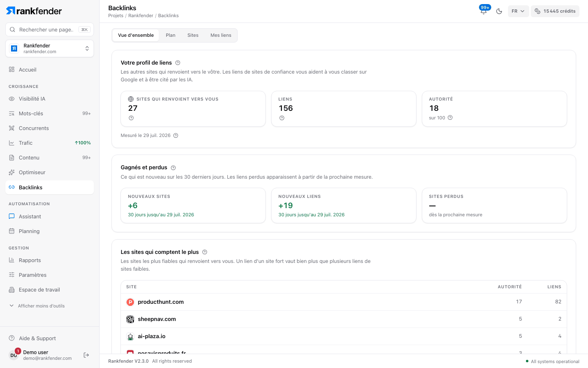588x368 pixels.
Task: Select Backlinks in the sidebar
Action: tap(50, 187)
